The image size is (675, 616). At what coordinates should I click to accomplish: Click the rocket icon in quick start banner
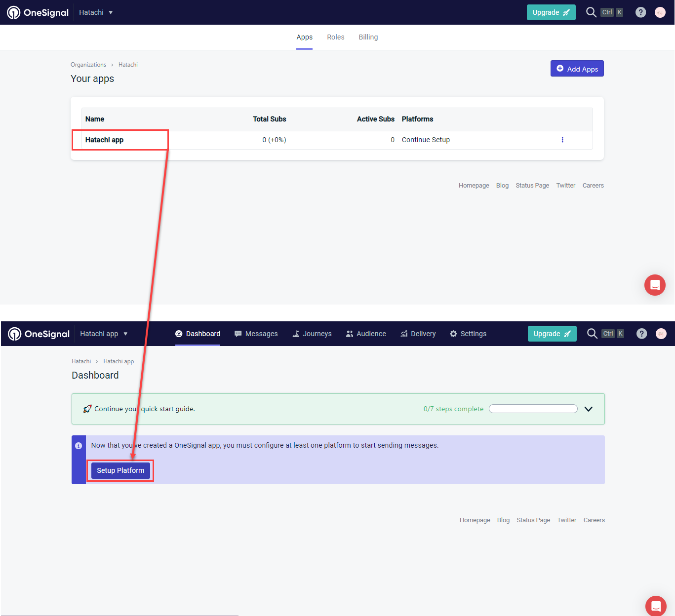click(x=87, y=409)
